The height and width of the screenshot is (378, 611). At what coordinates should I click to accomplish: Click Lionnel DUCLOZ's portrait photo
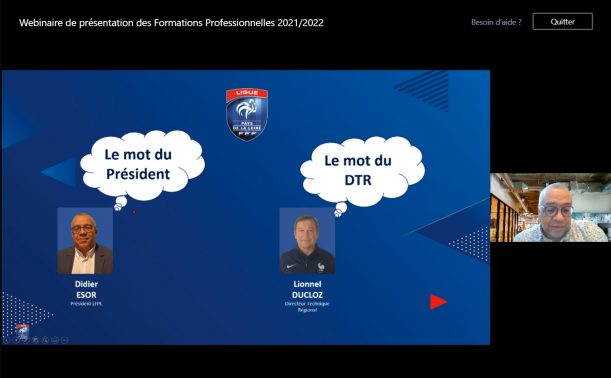[x=307, y=241]
